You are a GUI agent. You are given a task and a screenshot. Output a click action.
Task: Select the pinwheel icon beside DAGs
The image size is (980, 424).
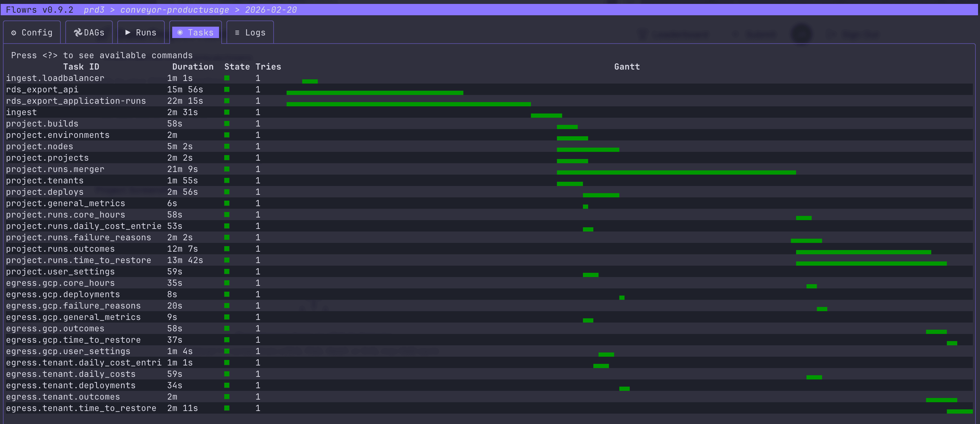78,32
